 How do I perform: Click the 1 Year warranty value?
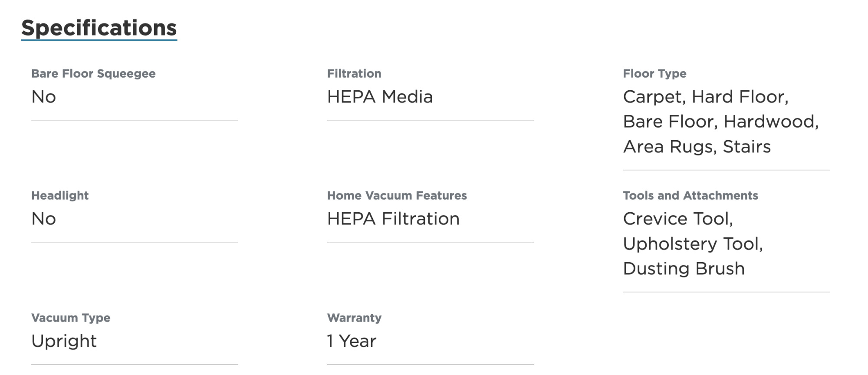tap(352, 341)
